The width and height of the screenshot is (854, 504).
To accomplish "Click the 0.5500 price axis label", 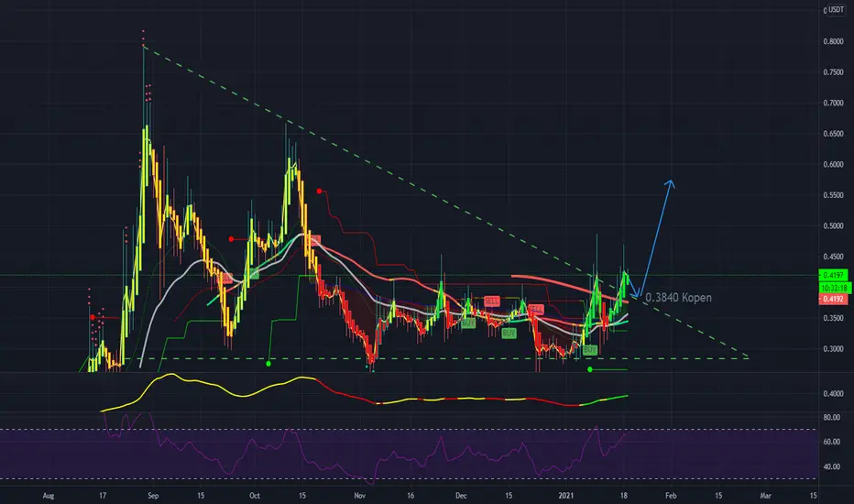I will pos(833,195).
